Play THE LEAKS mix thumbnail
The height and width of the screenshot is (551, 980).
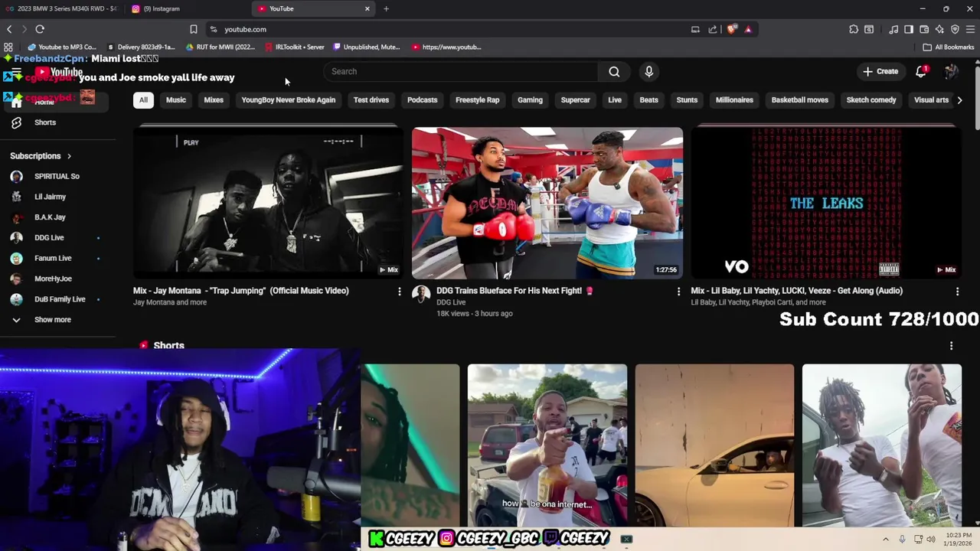pos(826,203)
